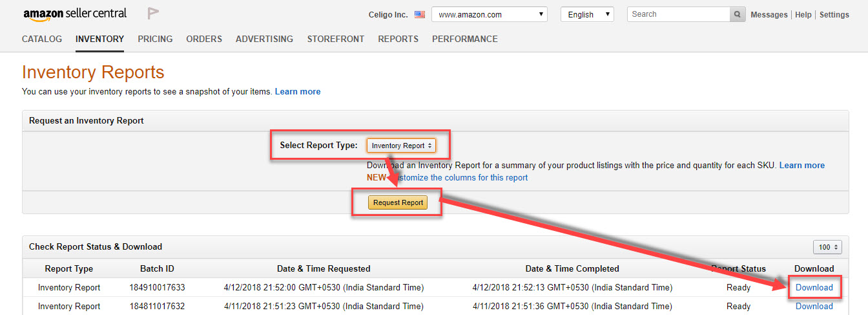Click the Date & Time Requested header
The image size is (868, 315).
(x=324, y=268)
